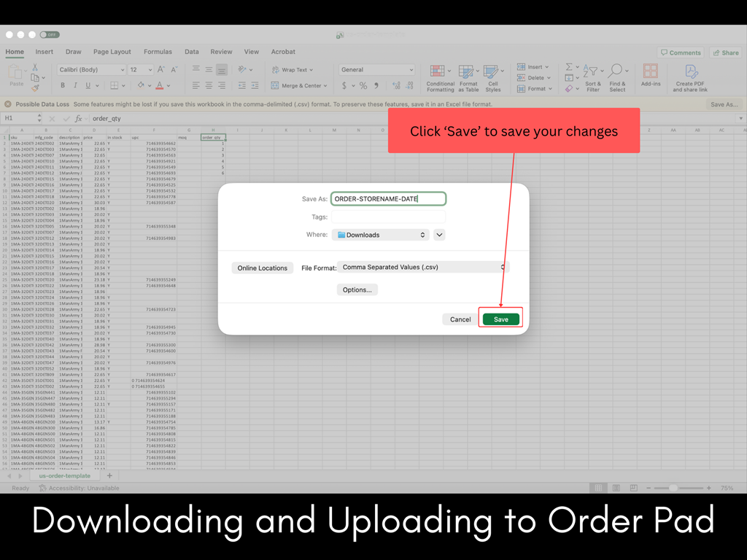Image resolution: width=747 pixels, height=560 pixels.
Task: Click the Save As filename field
Action: click(388, 198)
